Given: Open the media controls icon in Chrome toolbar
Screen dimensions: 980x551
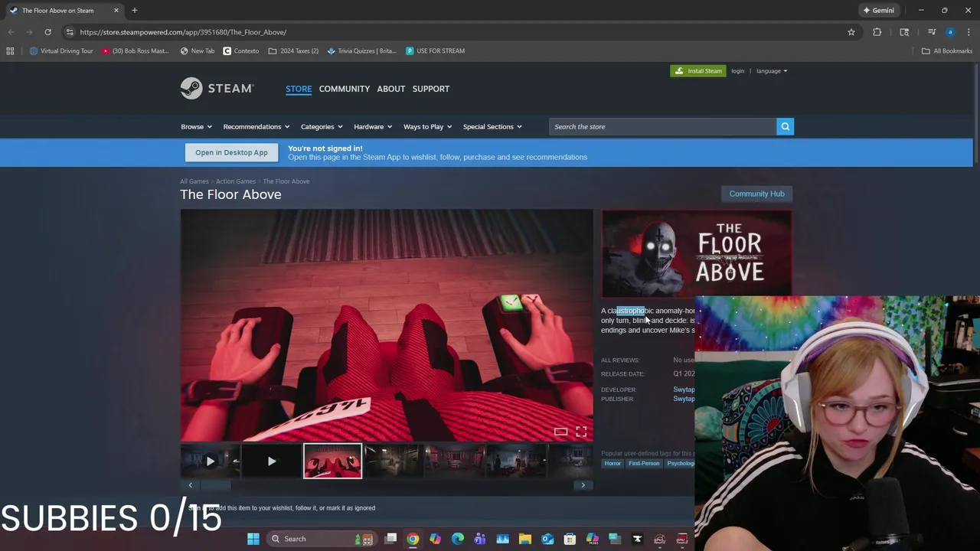Looking at the screenshot, I should click(932, 32).
